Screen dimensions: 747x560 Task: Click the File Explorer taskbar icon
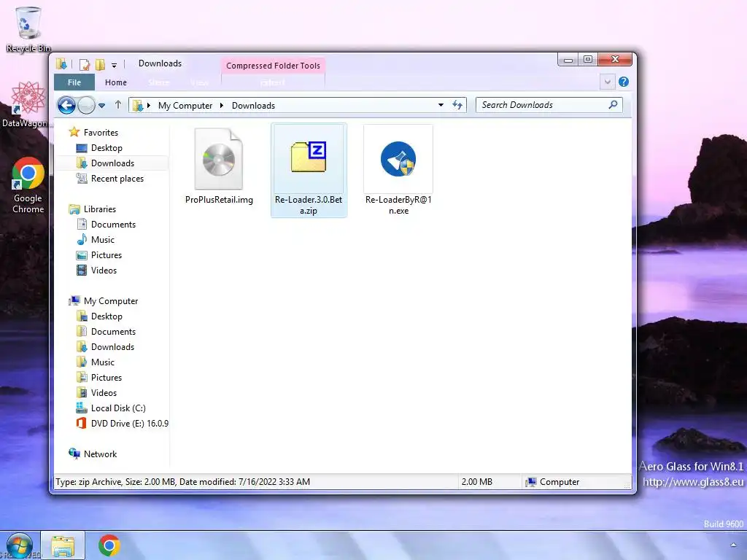(x=63, y=545)
